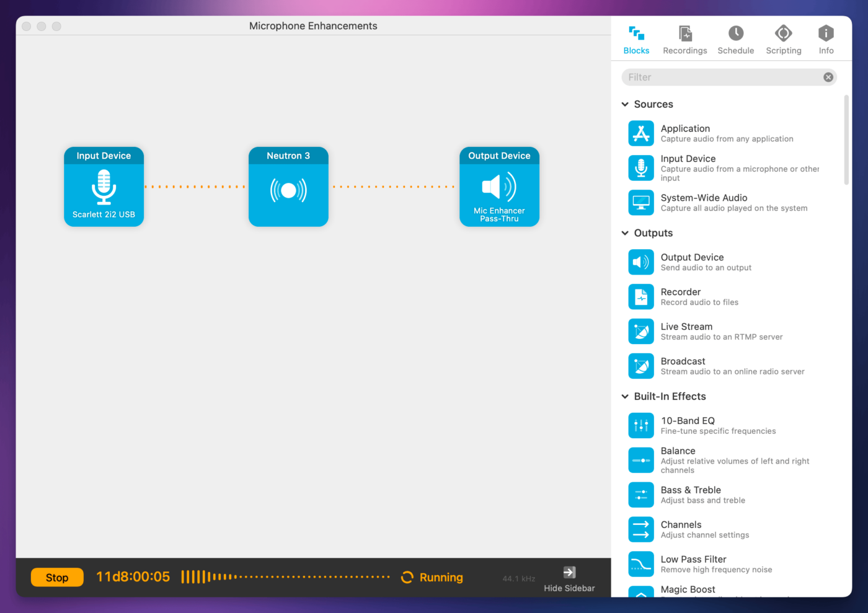Collapse the Sources section
Viewport: 868px width, 613px height.
pyautogui.click(x=625, y=104)
